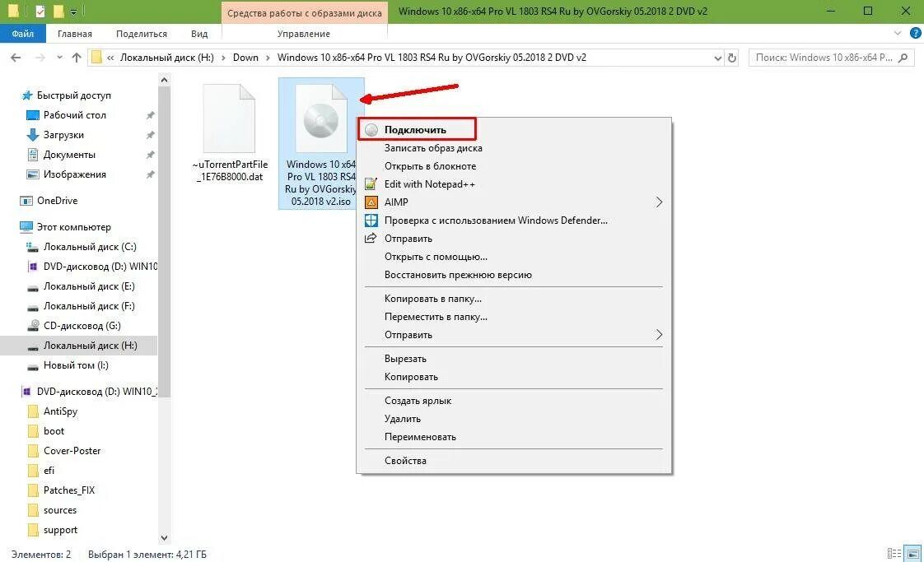Click the Back navigation arrow
Image resolution: width=924 pixels, height=562 pixels.
pos(16,58)
